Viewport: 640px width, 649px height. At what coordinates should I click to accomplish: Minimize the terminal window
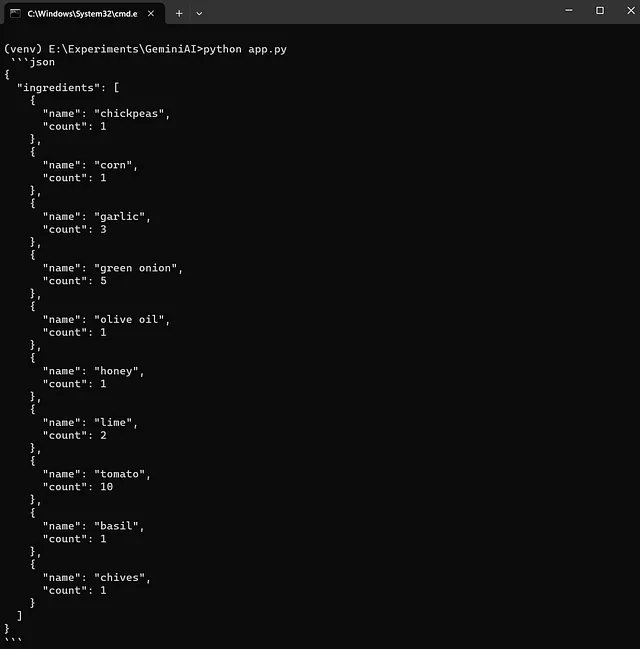pyautogui.click(x=569, y=10)
